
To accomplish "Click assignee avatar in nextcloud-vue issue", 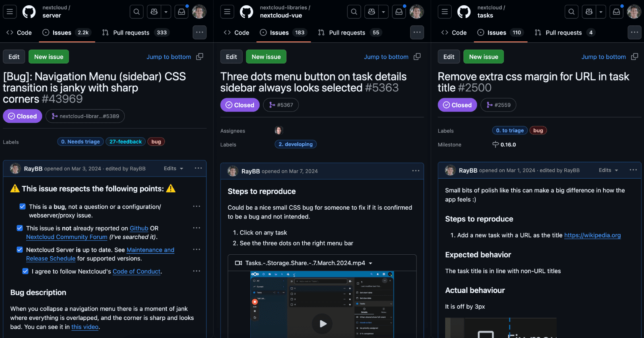I will (279, 130).
